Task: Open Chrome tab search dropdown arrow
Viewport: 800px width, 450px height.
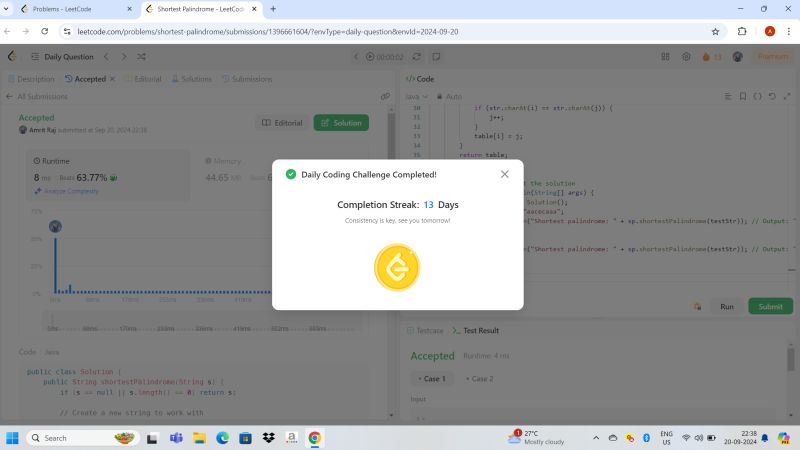Action: [6, 9]
